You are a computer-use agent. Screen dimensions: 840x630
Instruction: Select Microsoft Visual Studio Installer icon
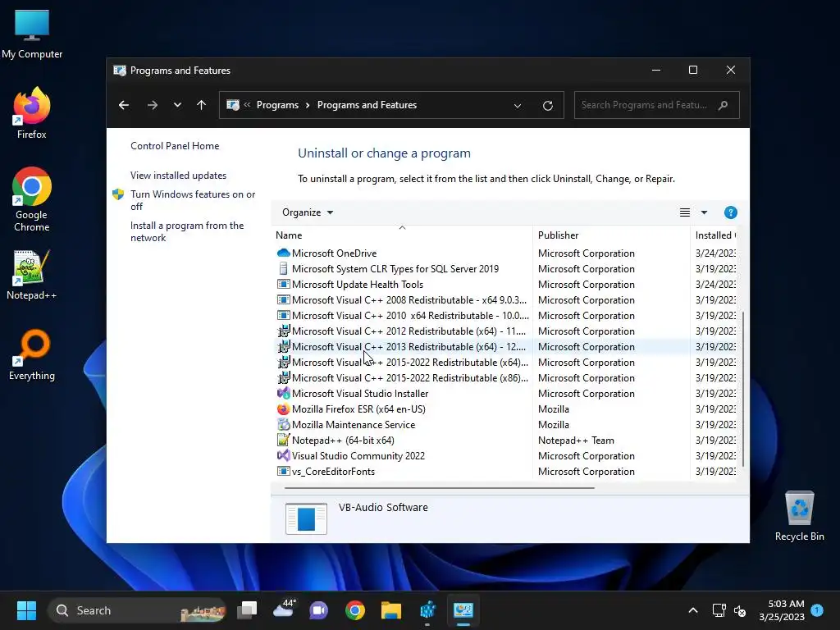click(283, 393)
